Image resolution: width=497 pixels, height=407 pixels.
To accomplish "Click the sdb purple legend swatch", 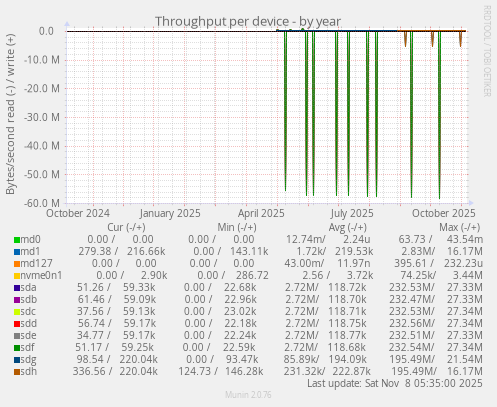I will tap(17, 300).
